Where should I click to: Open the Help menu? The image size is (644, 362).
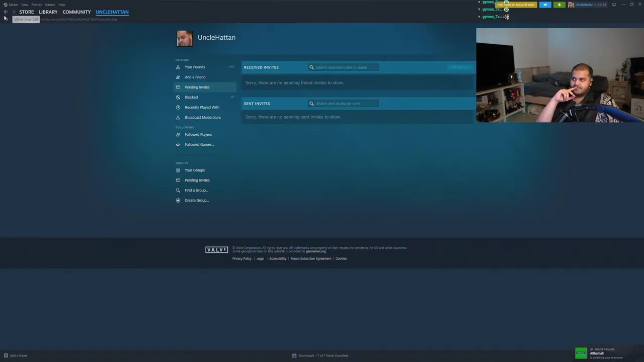click(61, 5)
